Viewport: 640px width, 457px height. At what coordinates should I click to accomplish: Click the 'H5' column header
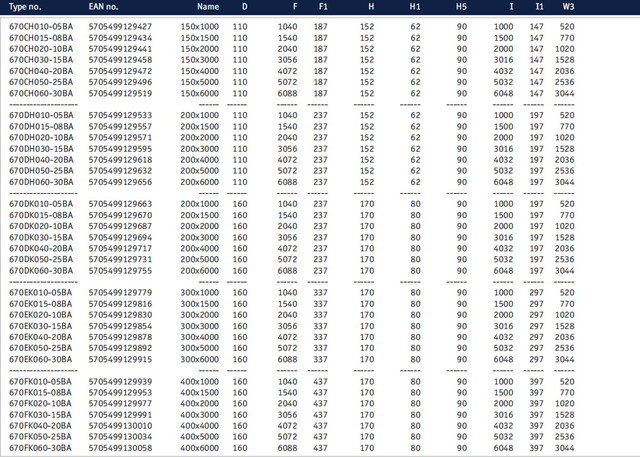461,7
